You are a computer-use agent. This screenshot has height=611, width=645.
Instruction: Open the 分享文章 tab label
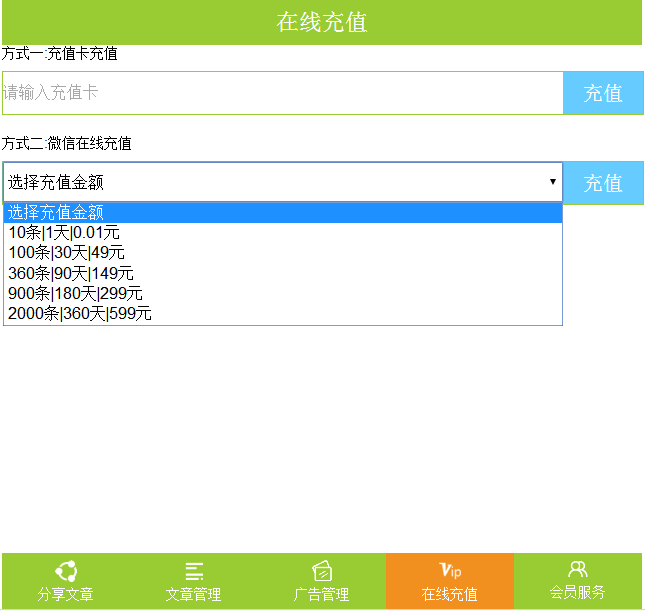[66, 594]
